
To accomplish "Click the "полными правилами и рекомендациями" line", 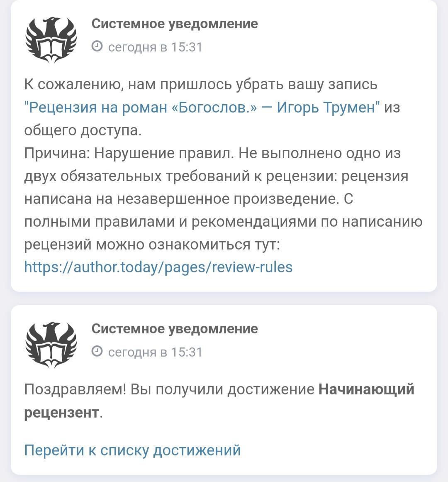I will tap(170, 222).
